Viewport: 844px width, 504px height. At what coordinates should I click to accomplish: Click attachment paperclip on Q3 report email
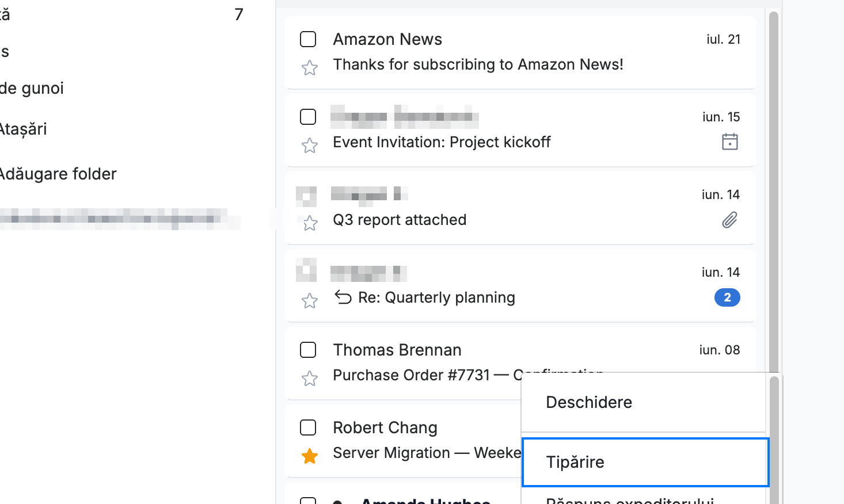click(x=729, y=220)
